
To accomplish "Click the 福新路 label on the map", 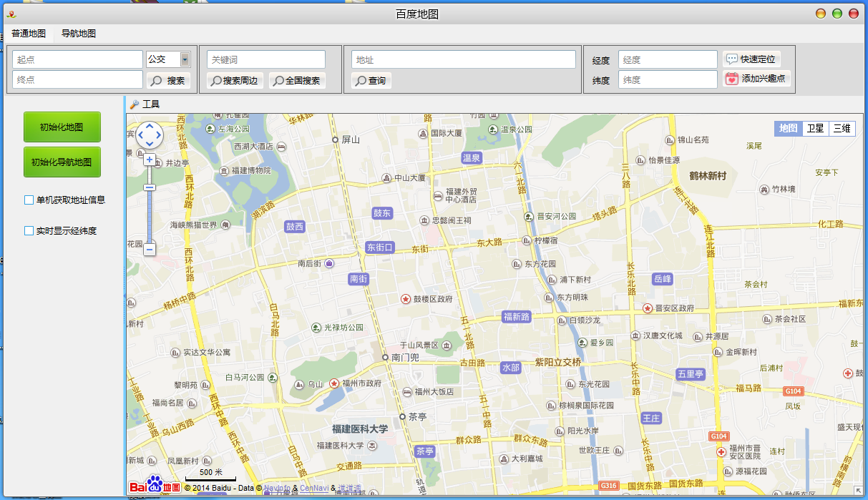I will click(x=517, y=317).
